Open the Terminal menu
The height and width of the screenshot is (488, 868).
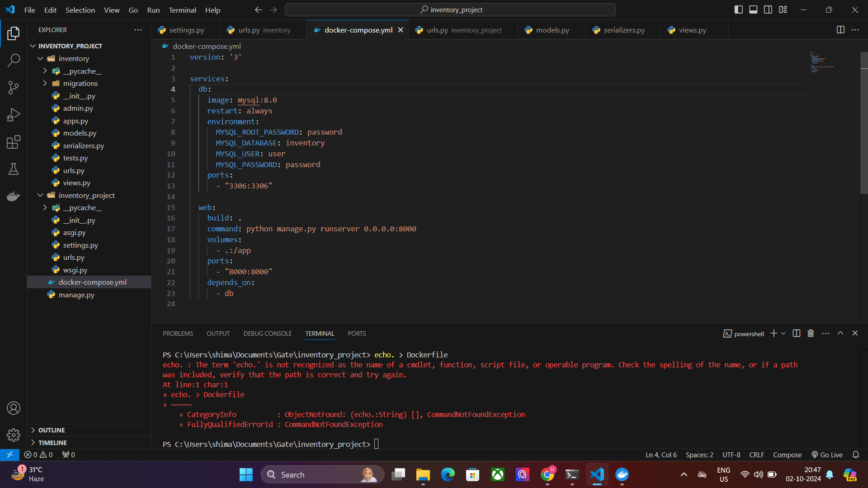click(x=182, y=10)
